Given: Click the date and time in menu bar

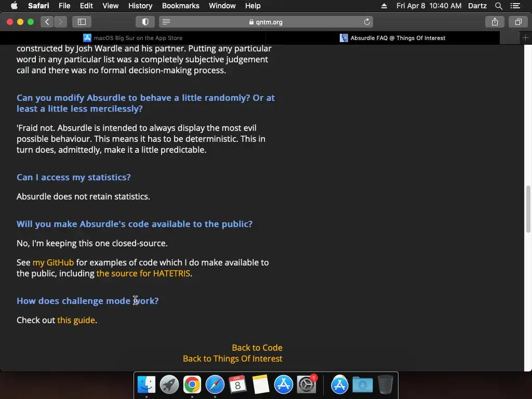Looking at the screenshot, I should 429,6.
